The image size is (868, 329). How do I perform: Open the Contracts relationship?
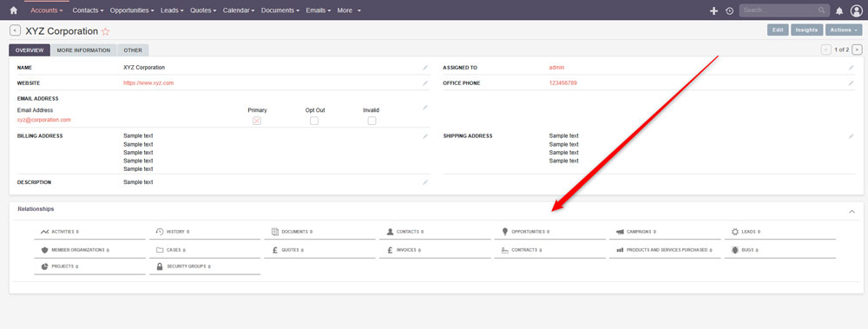tap(550, 250)
